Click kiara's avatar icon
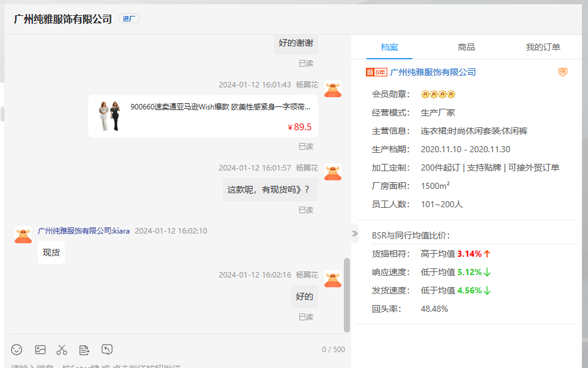The width and height of the screenshot is (588, 368). [x=23, y=235]
